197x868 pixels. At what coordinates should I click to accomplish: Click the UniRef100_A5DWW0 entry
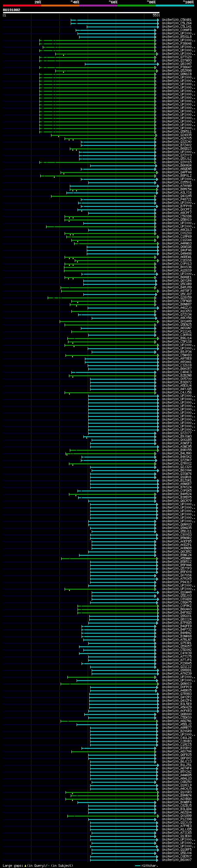click(x=176, y=558)
